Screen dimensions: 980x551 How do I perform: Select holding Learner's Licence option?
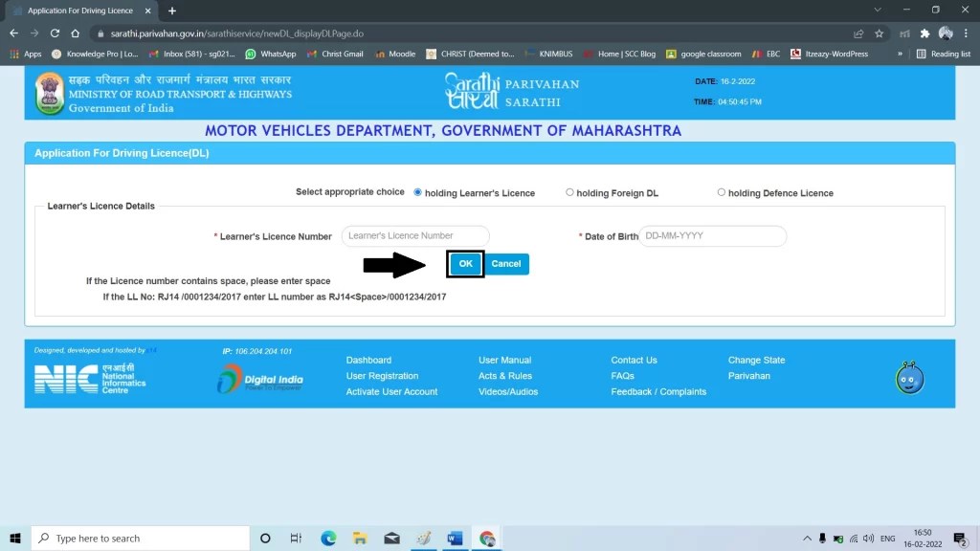417,191
